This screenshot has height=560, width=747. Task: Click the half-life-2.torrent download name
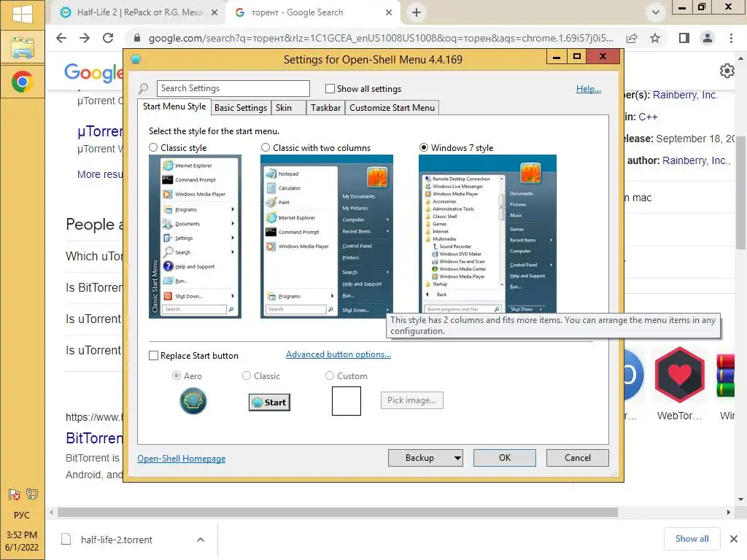117,540
